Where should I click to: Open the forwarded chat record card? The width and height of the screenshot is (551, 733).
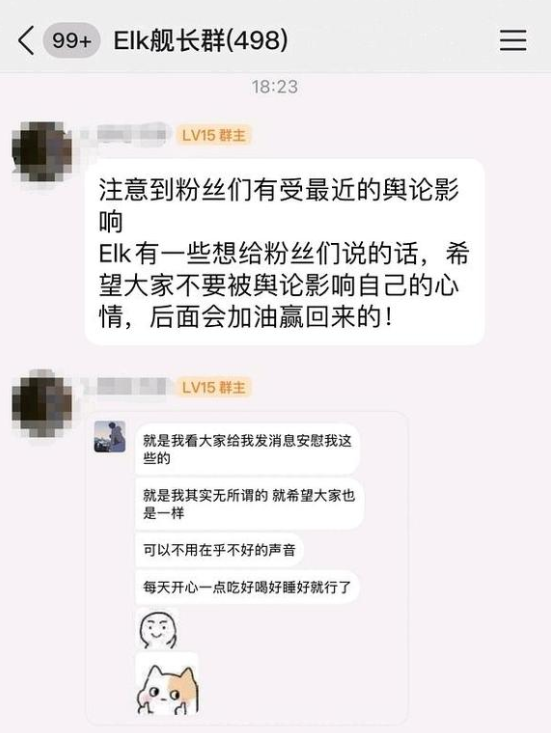(x=247, y=567)
